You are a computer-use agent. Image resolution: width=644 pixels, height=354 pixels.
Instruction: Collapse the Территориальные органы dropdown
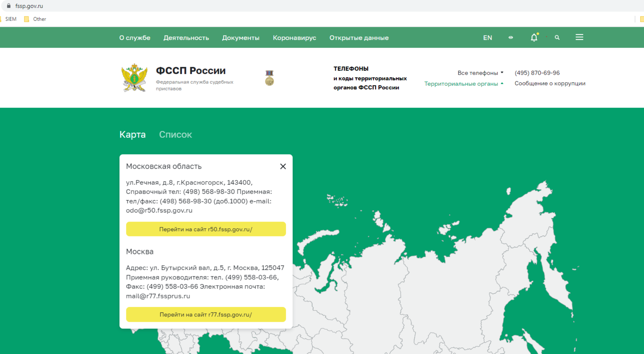pos(464,83)
